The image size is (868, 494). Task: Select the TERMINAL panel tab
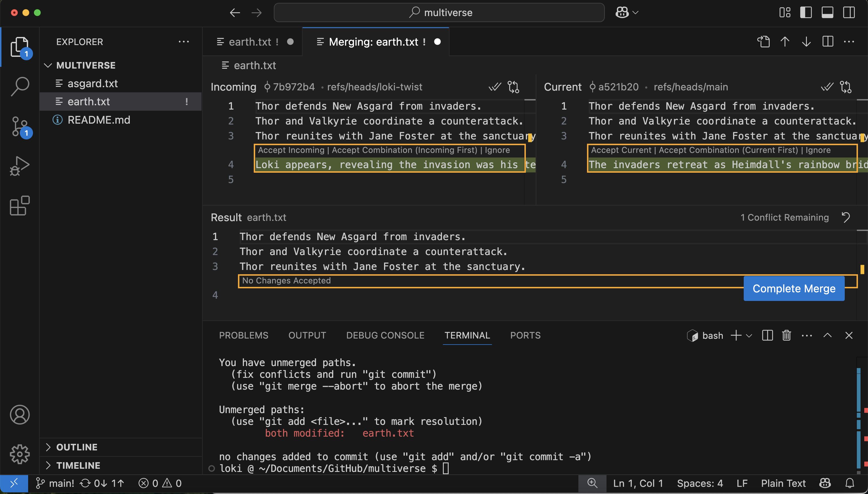click(467, 335)
